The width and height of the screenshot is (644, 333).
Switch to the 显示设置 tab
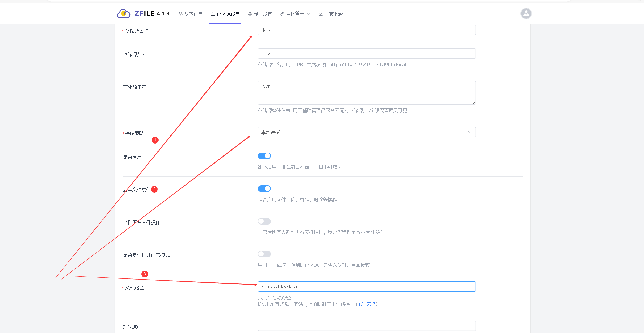pyautogui.click(x=263, y=14)
